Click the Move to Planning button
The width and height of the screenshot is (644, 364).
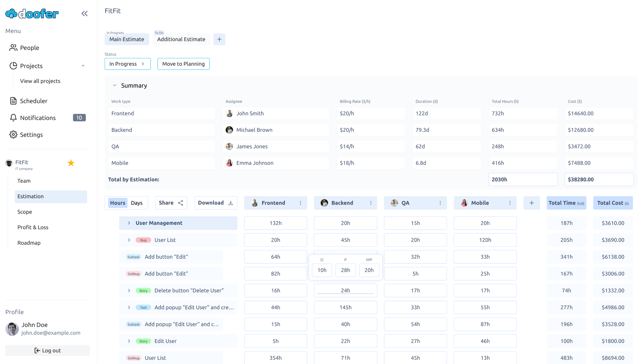184,64
